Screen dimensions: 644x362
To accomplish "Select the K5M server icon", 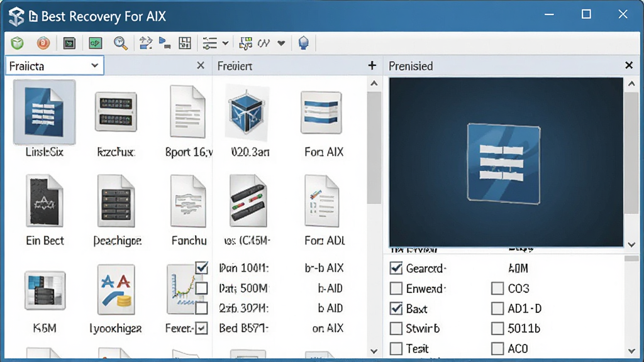I will coord(45,290).
